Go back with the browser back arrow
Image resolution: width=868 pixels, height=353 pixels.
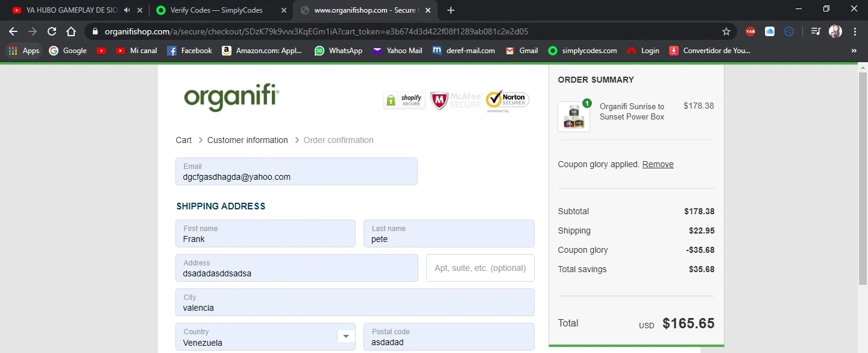coord(13,31)
